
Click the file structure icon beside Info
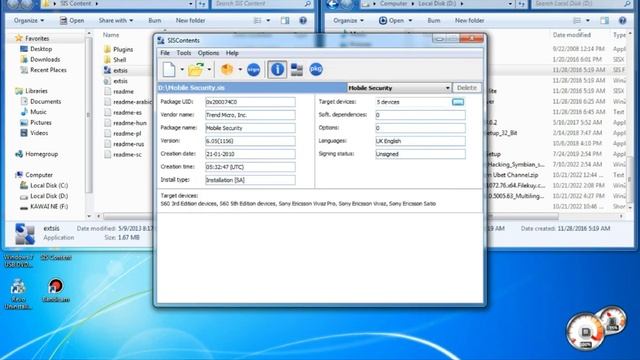tap(297, 70)
